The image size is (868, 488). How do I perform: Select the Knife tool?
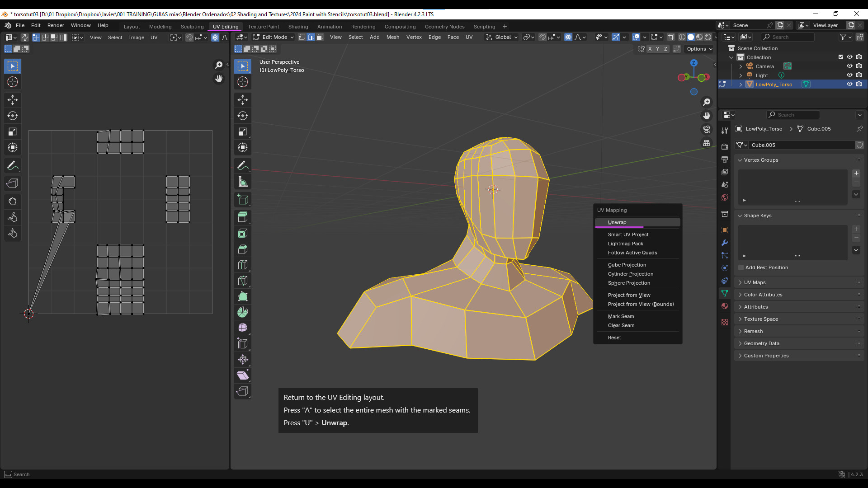point(243,281)
